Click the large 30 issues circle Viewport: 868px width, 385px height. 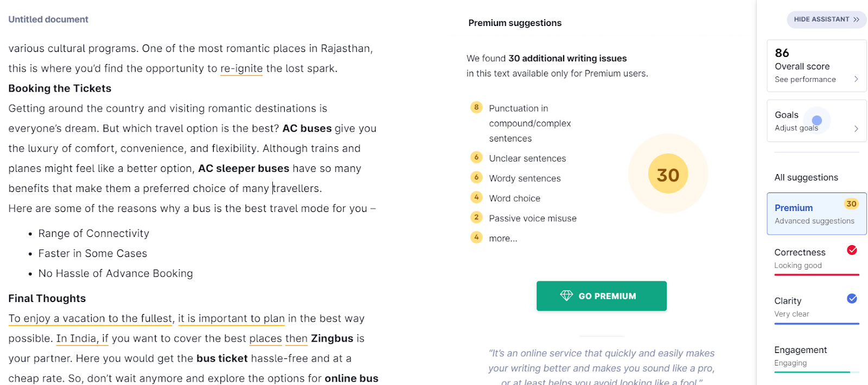[x=668, y=174]
